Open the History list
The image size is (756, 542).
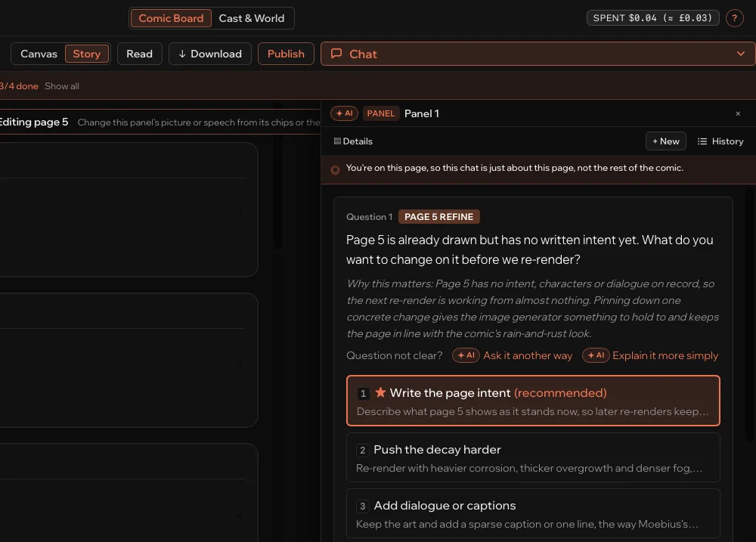720,141
